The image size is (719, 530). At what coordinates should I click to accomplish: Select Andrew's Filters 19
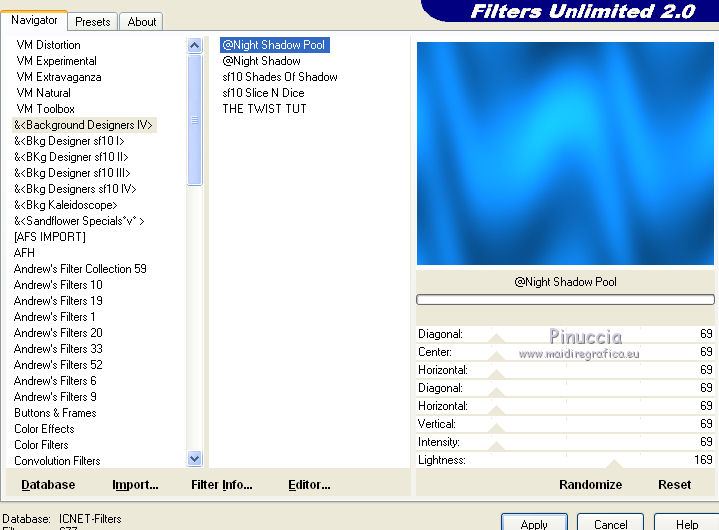click(x=58, y=301)
